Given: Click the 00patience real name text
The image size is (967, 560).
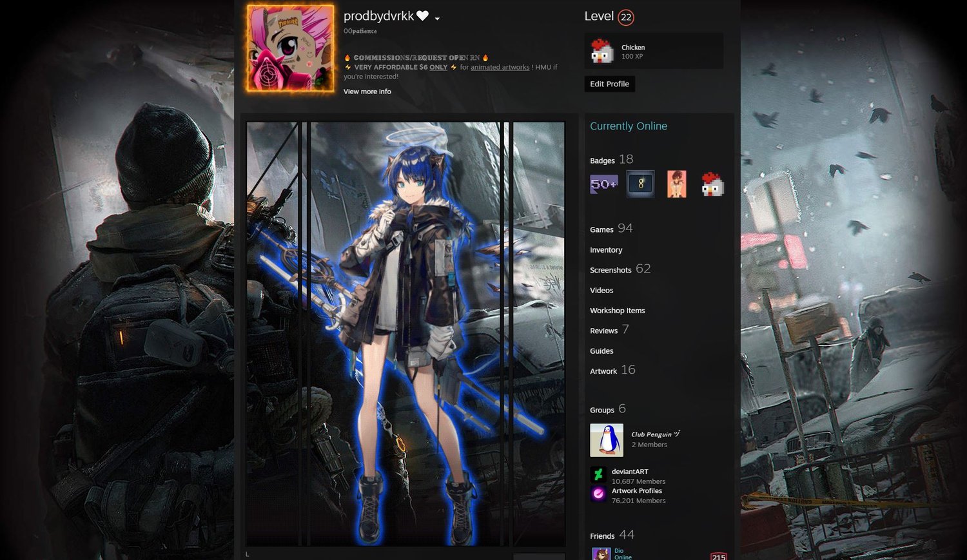Looking at the screenshot, I should (x=360, y=31).
